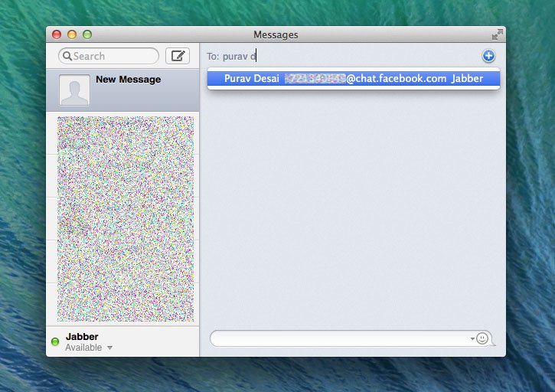Image resolution: width=555 pixels, height=392 pixels.
Task: Click the message text entry box
Action: point(341,338)
